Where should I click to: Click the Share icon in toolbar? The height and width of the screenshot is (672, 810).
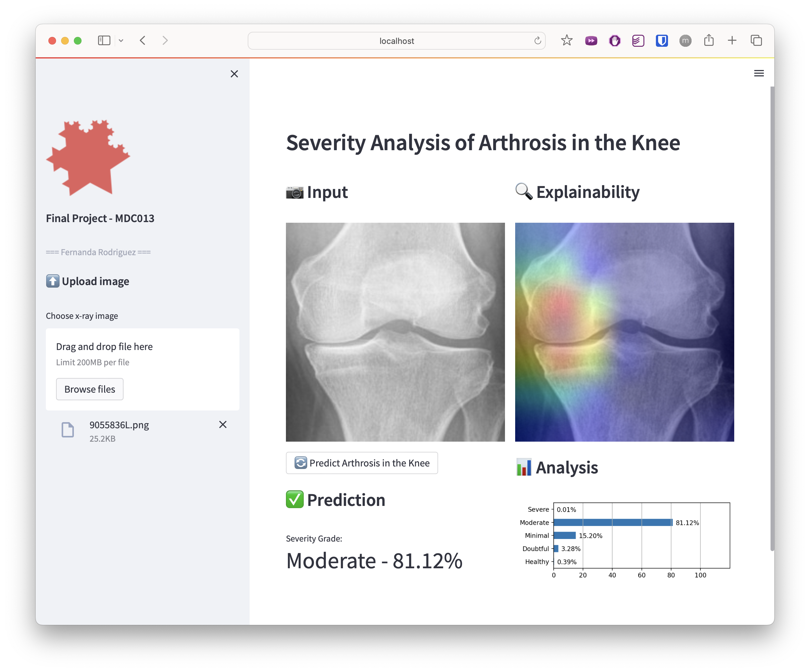point(708,40)
